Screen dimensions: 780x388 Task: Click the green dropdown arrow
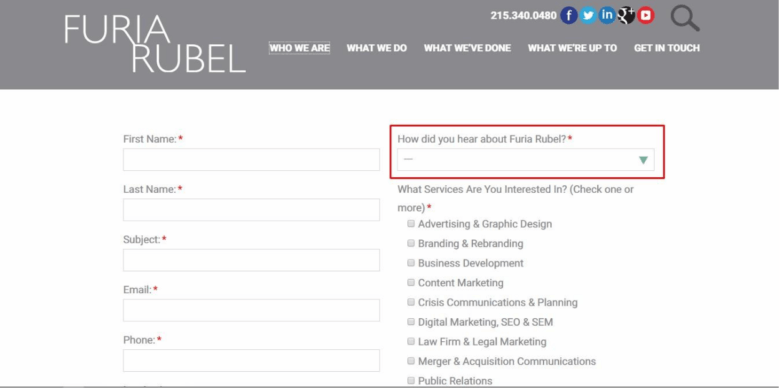(643, 160)
